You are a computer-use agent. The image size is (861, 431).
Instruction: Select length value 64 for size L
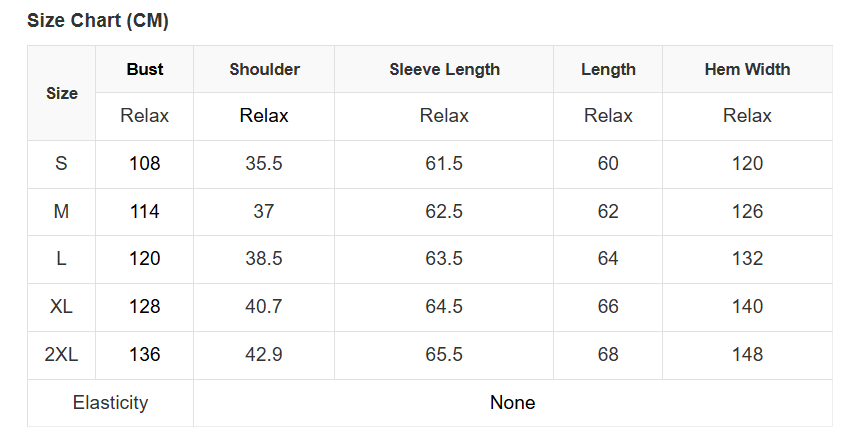tap(608, 259)
